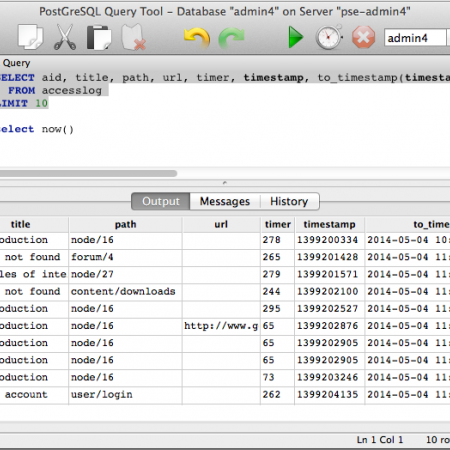The width and height of the screenshot is (450, 450).
Task: Click the Explain query stopwatch icon
Action: click(329, 37)
